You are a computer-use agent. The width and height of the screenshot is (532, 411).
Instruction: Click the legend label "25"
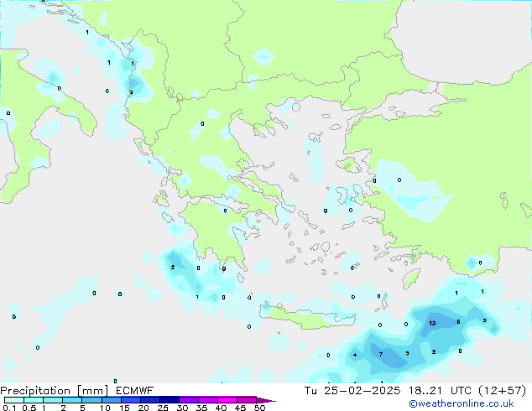(163, 408)
